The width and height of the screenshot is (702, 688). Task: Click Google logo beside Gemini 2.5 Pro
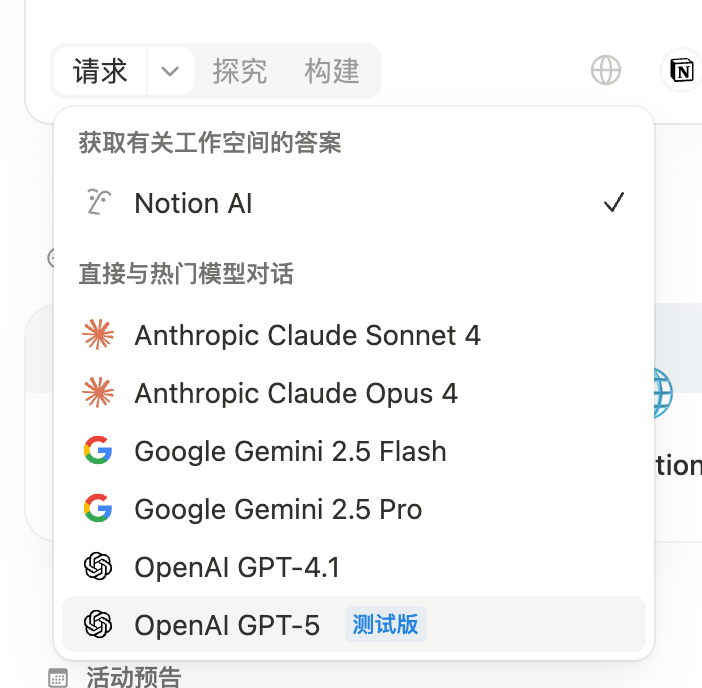98,508
